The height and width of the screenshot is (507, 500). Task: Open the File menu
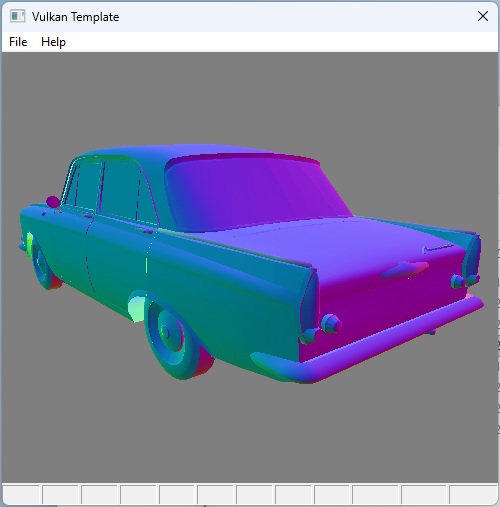[x=18, y=42]
